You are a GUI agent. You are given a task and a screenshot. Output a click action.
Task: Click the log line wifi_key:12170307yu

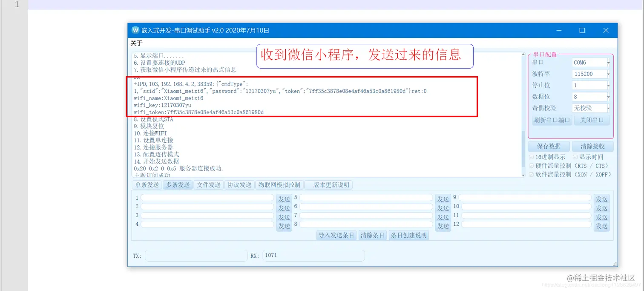coord(162,105)
